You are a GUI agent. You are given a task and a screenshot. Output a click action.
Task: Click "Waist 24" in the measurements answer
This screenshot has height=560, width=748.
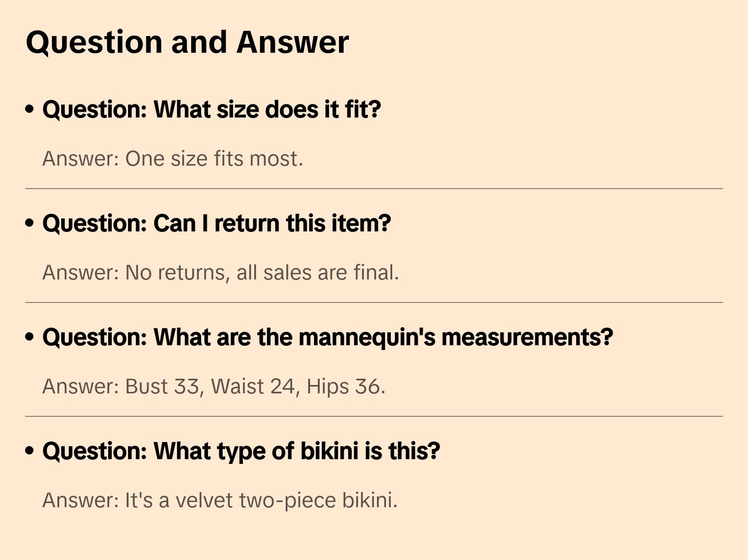pos(253,387)
